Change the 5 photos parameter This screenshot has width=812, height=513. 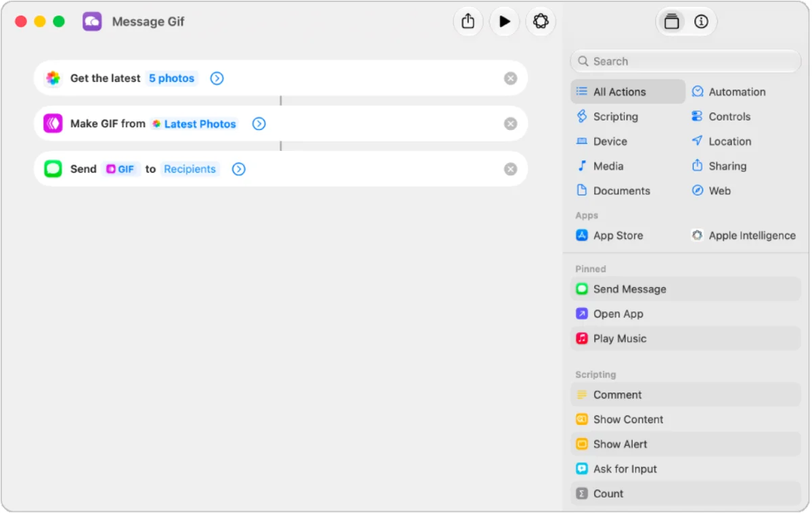172,79
